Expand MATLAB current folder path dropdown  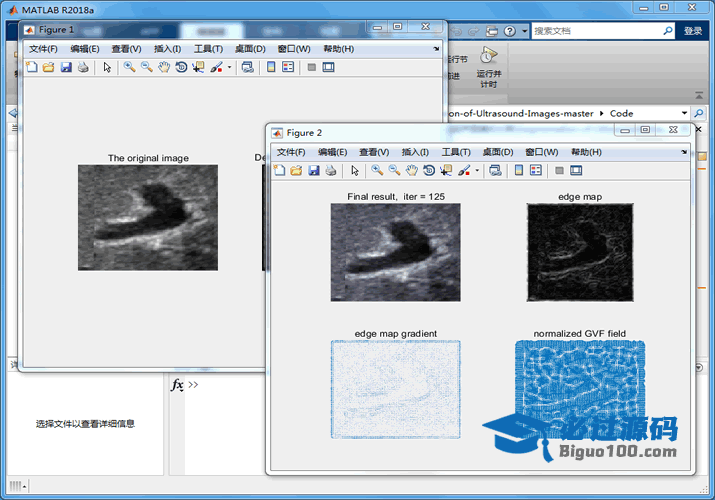click(684, 113)
